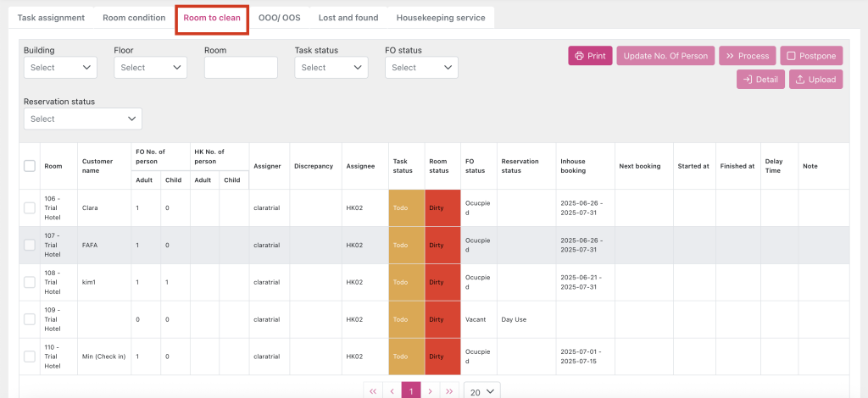Open the Lost and found tab
868x398 pixels.
pos(348,18)
